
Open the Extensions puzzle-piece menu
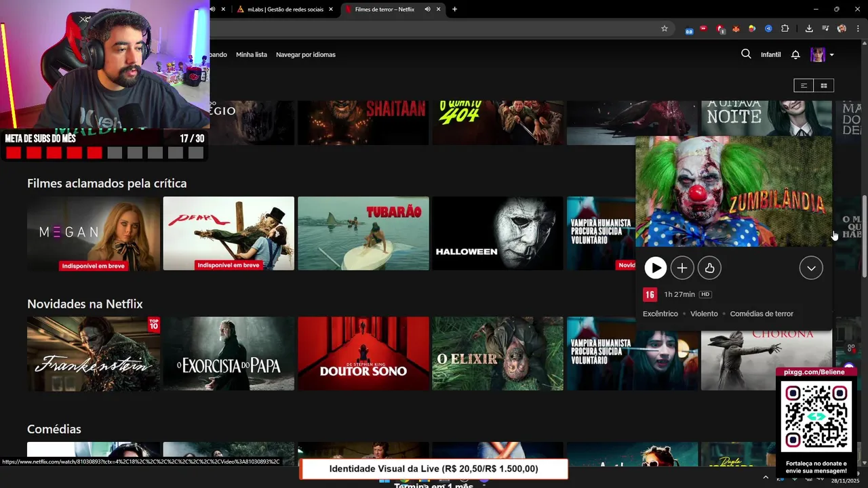coord(785,28)
